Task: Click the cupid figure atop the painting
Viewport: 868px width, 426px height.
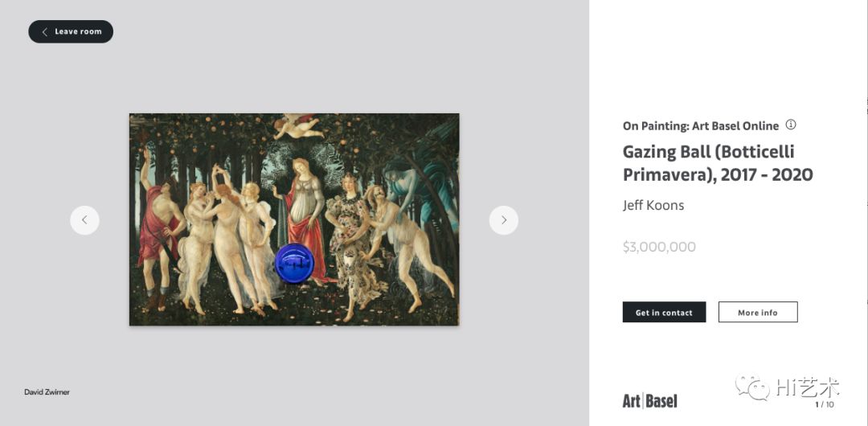Action: 298,126
